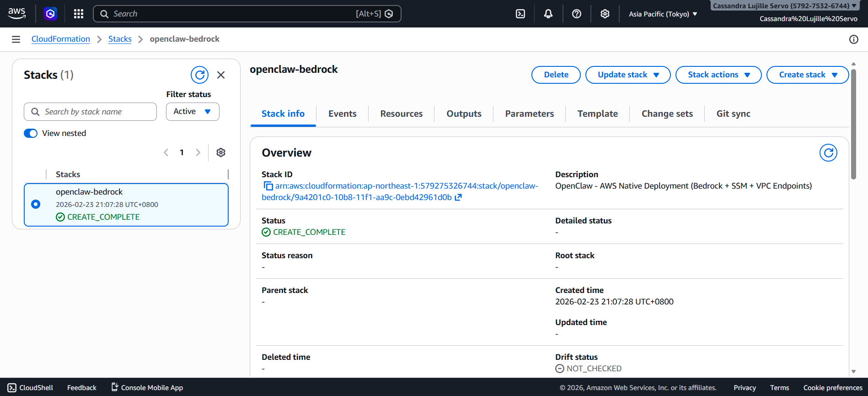This screenshot has width=868, height=396.
Task: Open the Privacy link
Action: coord(745,388)
